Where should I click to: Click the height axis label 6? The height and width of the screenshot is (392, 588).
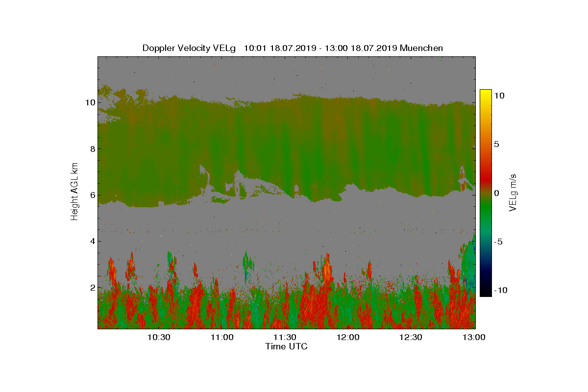point(92,195)
